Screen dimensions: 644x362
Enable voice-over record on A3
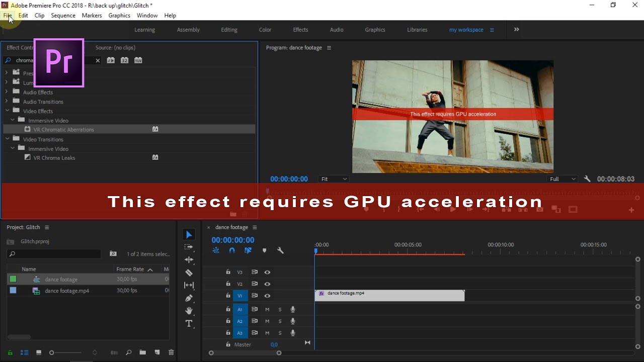click(293, 333)
